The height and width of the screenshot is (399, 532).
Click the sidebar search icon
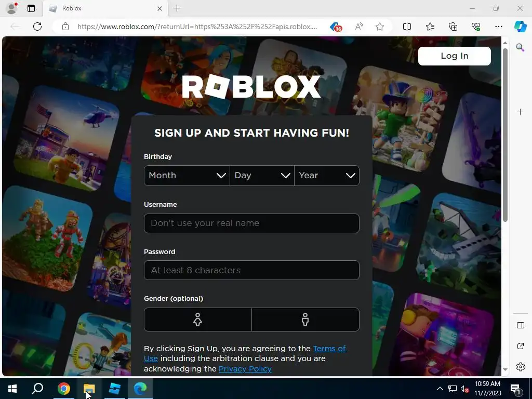coord(520,47)
